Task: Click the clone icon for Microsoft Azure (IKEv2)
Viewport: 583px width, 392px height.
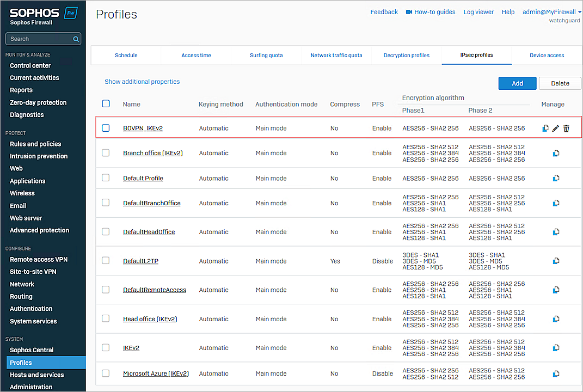Action: coord(556,373)
